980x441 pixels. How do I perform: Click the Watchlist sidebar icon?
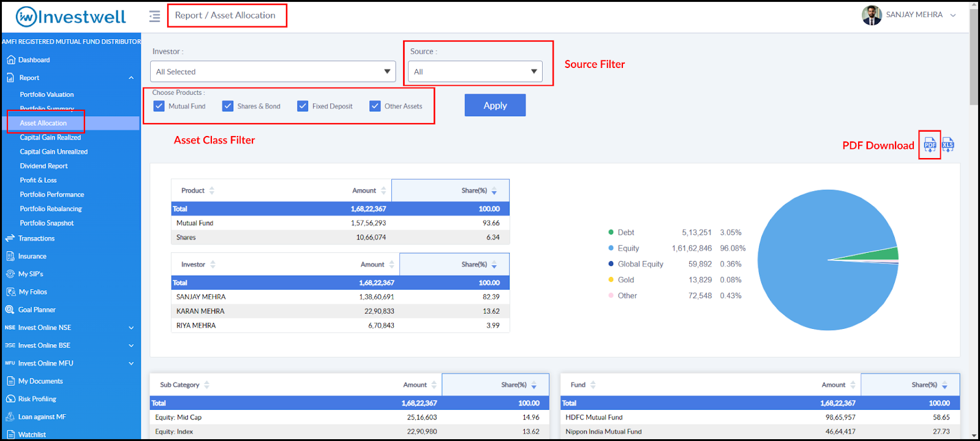pos(10,434)
